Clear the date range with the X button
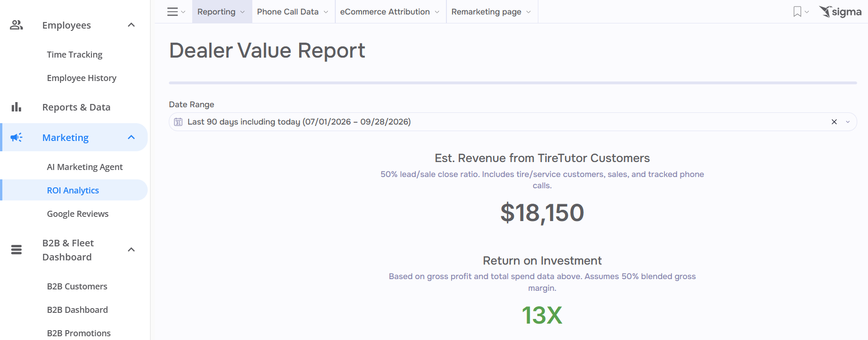This screenshot has height=340, width=868. (834, 122)
